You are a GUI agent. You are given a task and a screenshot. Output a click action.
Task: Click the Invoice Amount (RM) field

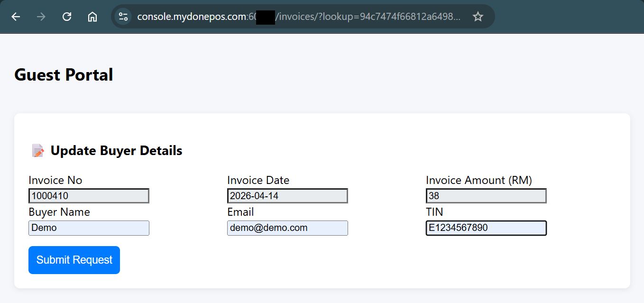[x=486, y=196]
